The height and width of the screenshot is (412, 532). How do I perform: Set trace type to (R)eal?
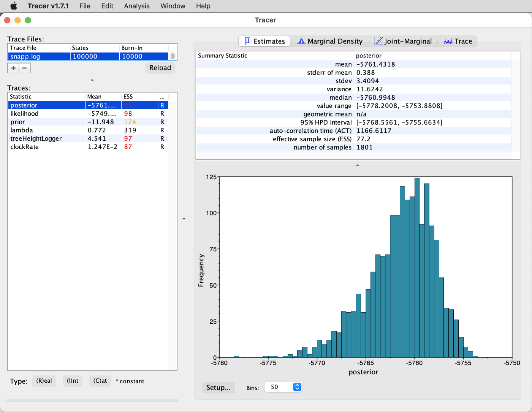44,381
